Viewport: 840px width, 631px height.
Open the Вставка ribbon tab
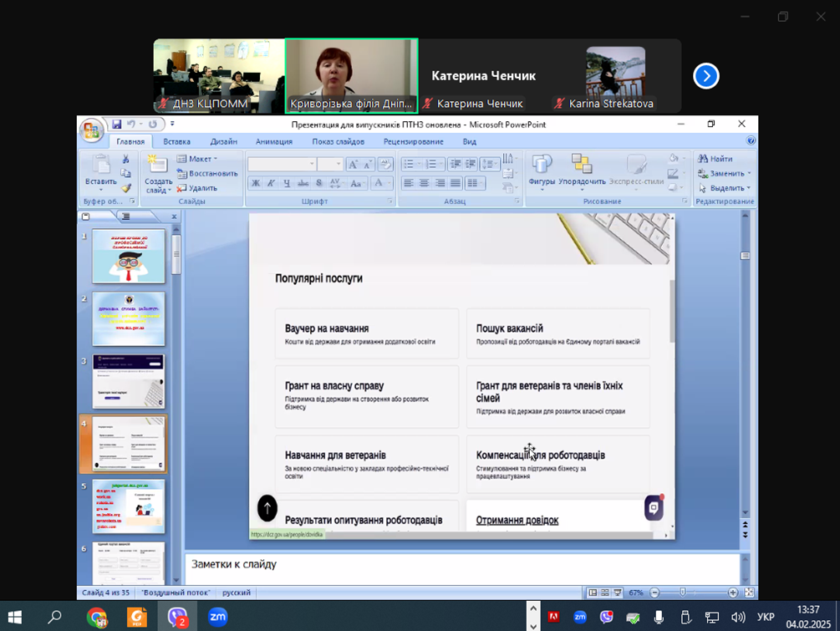tap(176, 142)
